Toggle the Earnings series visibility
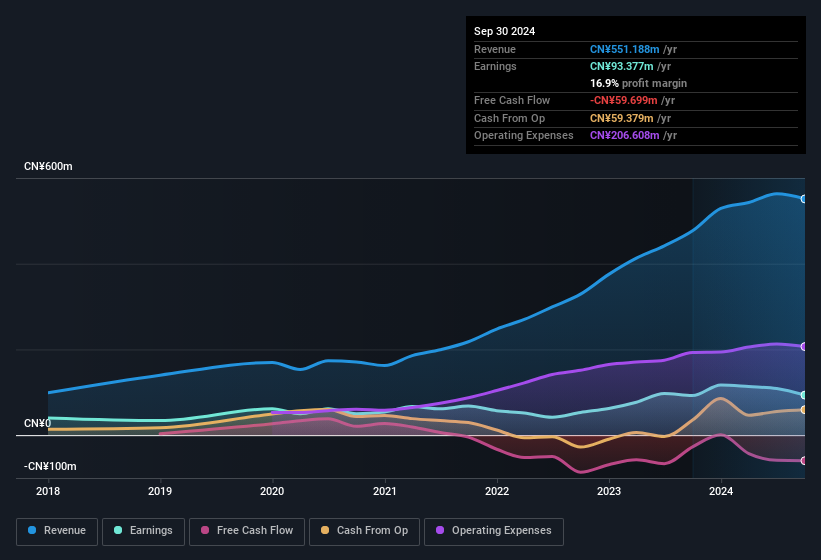Viewport: 821px width, 560px height. (144, 531)
